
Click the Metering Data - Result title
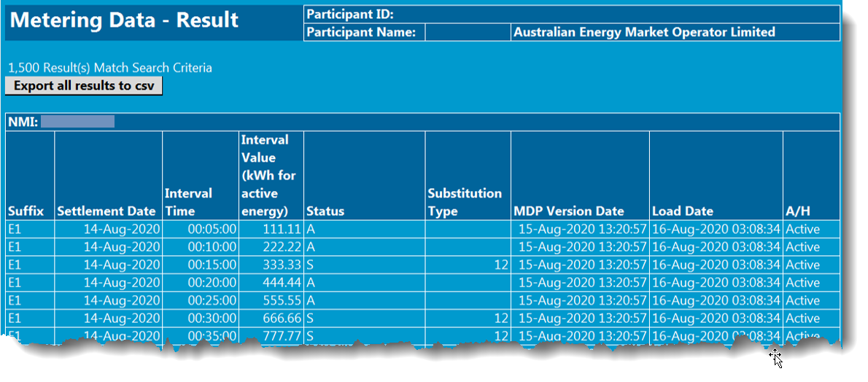click(125, 20)
